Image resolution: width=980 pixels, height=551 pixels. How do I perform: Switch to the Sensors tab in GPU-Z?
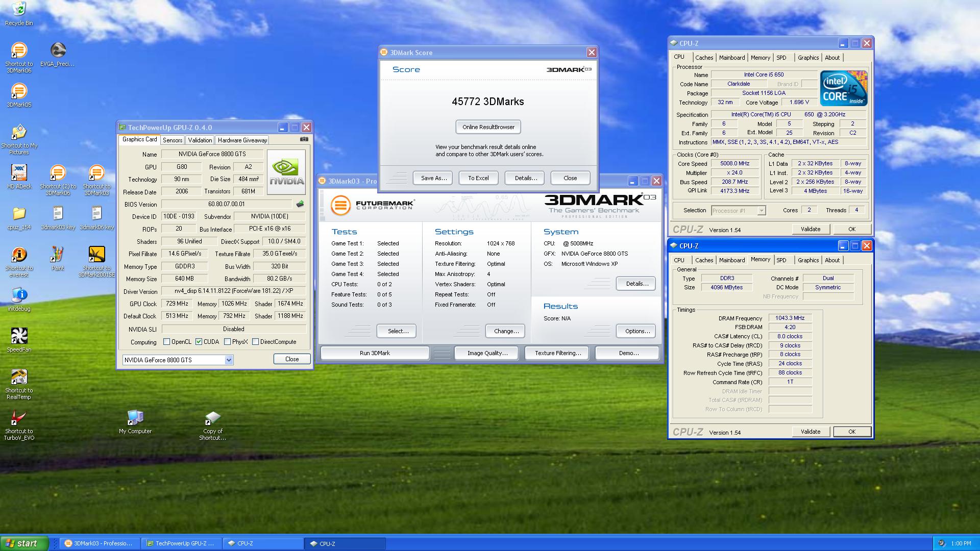click(x=173, y=140)
